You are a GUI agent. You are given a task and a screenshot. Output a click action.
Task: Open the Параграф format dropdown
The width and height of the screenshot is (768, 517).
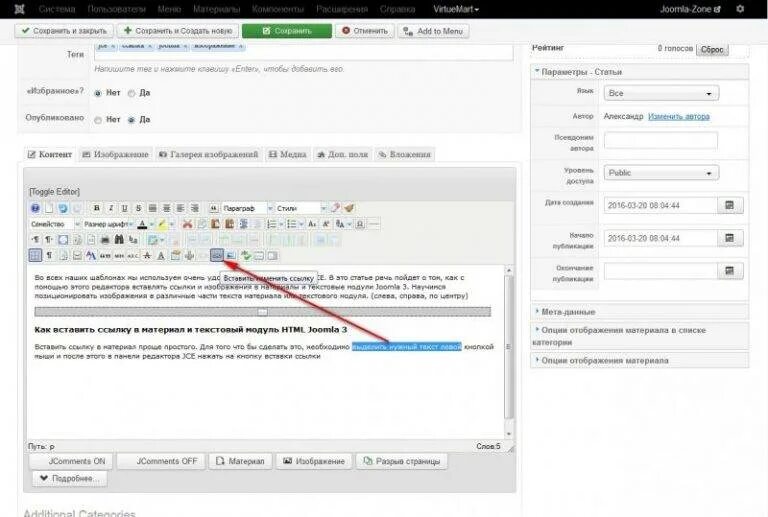coord(247,208)
